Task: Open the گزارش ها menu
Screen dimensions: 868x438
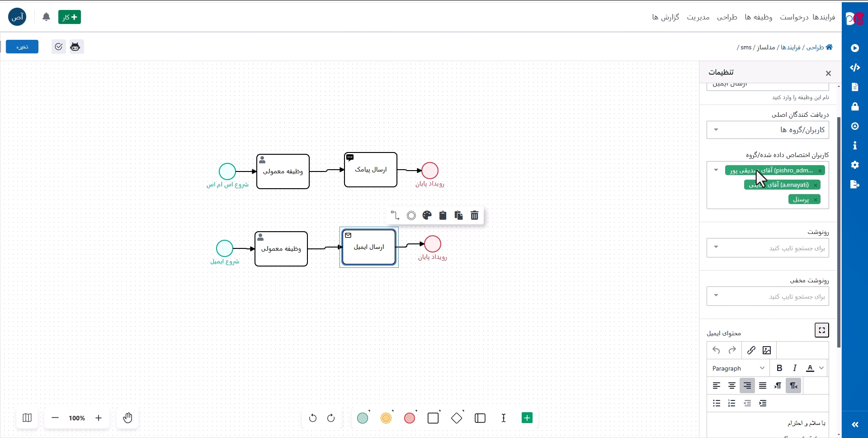Action: [665, 17]
